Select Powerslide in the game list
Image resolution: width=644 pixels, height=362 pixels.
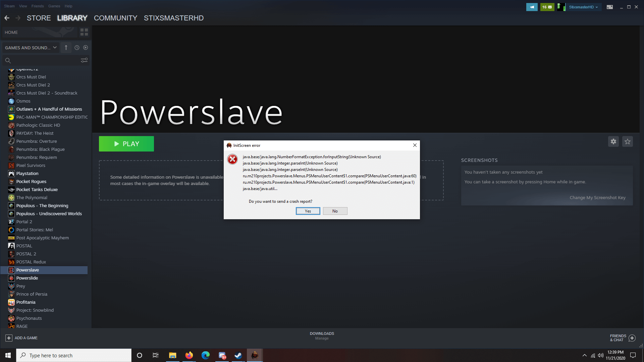click(44, 278)
